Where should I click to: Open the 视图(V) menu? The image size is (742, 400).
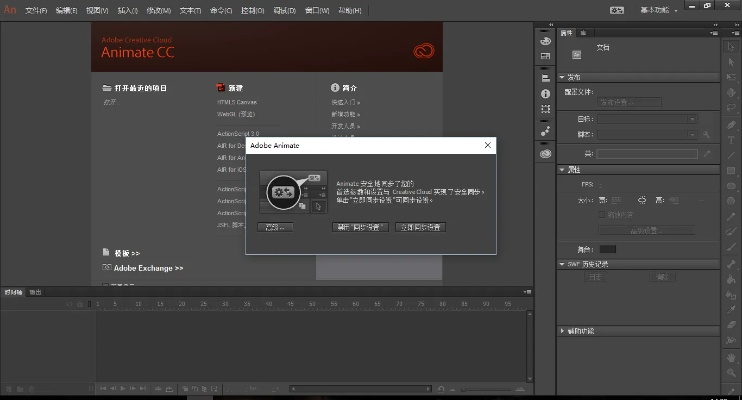click(97, 10)
